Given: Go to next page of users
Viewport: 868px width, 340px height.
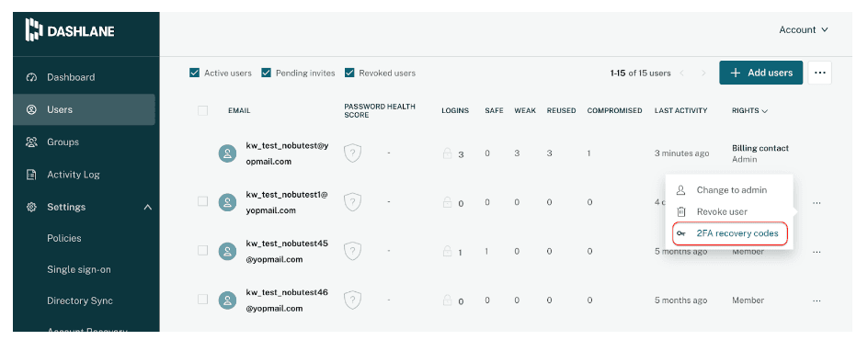Looking at the screenshot, I should [703, 73].
